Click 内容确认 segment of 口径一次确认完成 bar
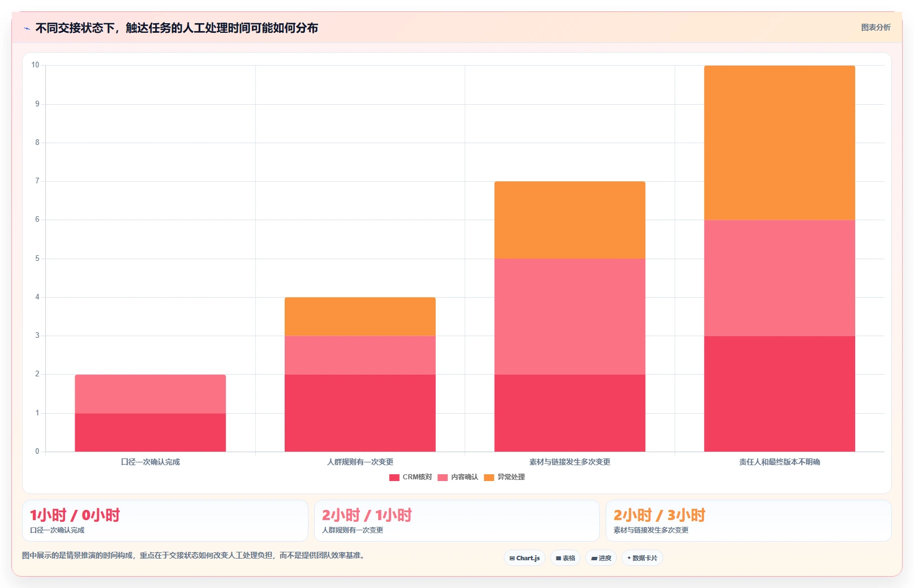 point(151,394)
